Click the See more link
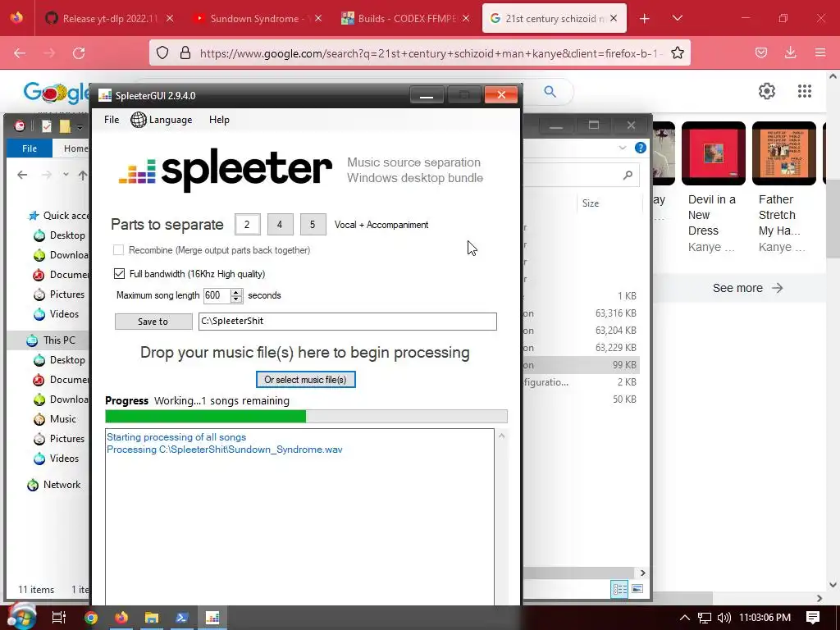 pyautogui.click(x=747, y=288)
